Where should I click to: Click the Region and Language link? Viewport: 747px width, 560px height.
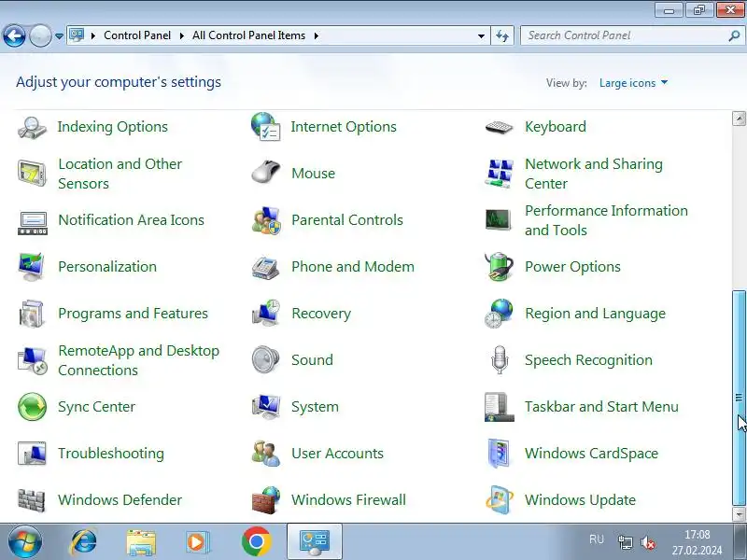tap(595, 314)
